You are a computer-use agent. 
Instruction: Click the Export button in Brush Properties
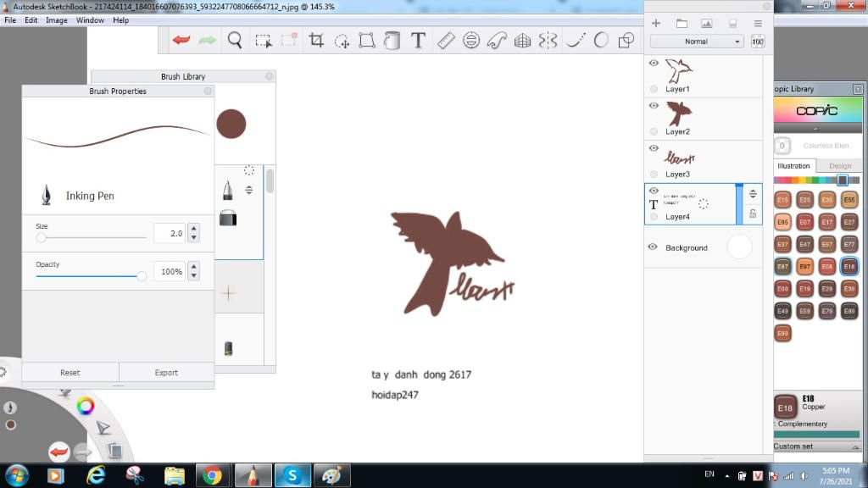point(166,373)
